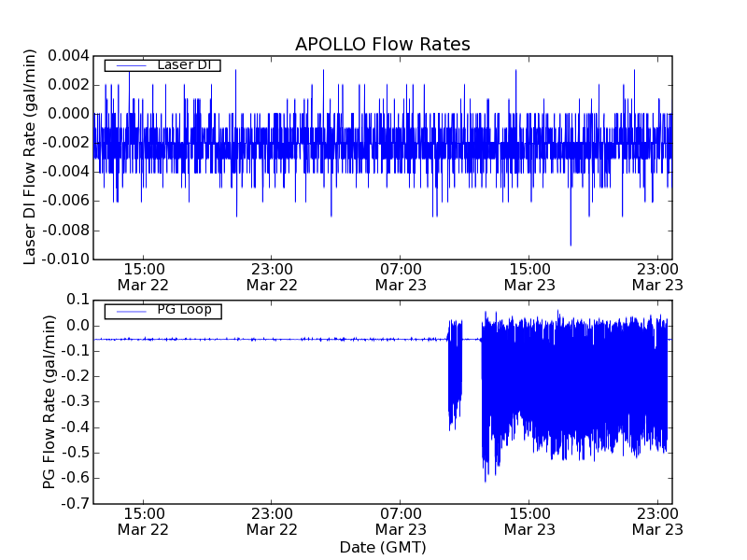This screenshot has height=560, width=747.
Task: Select the "Laser DI" legend label
Action: pyautogui.click(x=184, y=64)
